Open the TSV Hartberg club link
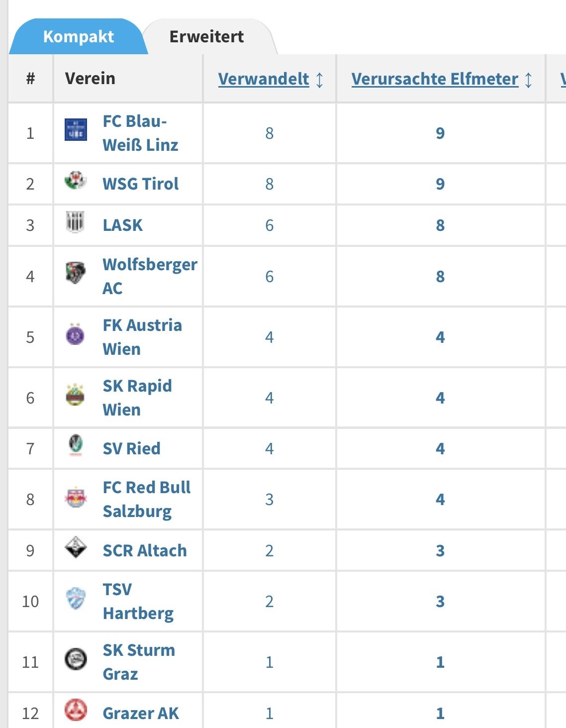The width and height of the screenshot is (566, 728). pos(138,601)
